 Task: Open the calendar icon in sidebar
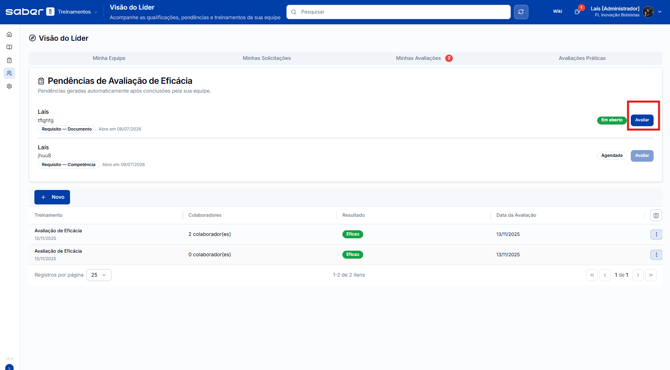(x=9, y=60)
